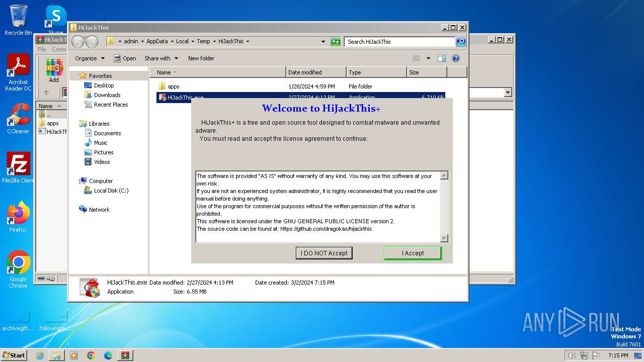Sort files by the Name column
644x362 pixels.
tap(217, 72)
